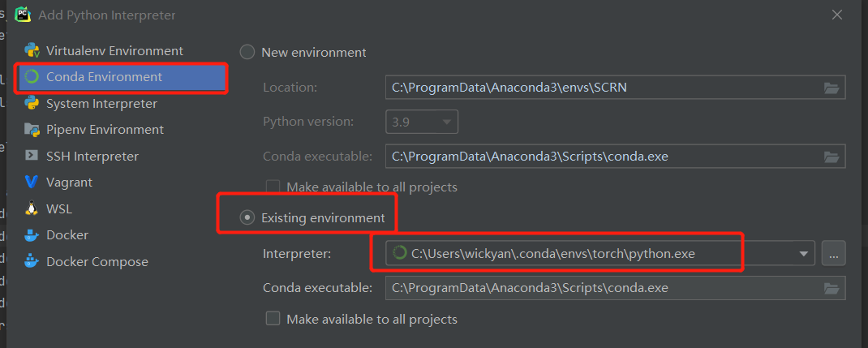This screenshot has height=348, width=868.
Task: Click the Conda Environment circle icon
Action: (x=32, y=77)
